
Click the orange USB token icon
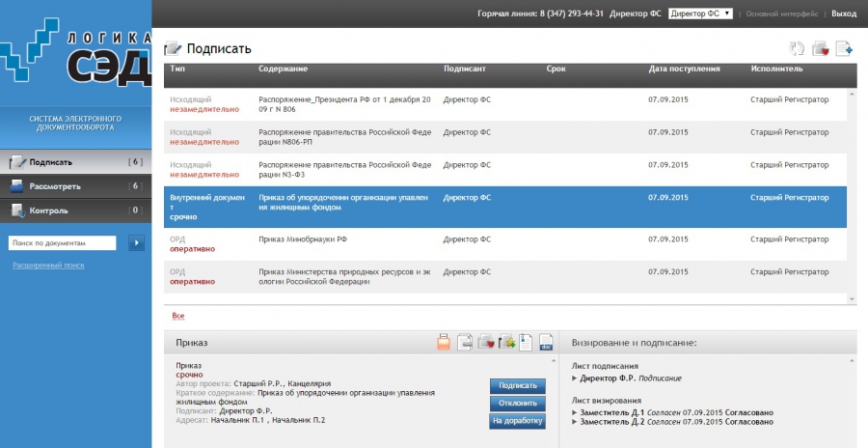click(x=444, y=342)
